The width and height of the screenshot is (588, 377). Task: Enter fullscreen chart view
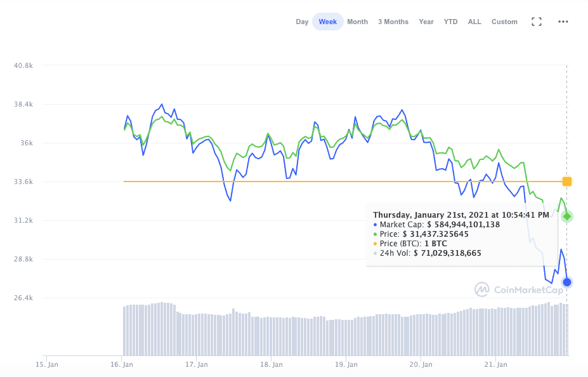tap(536, 22)
